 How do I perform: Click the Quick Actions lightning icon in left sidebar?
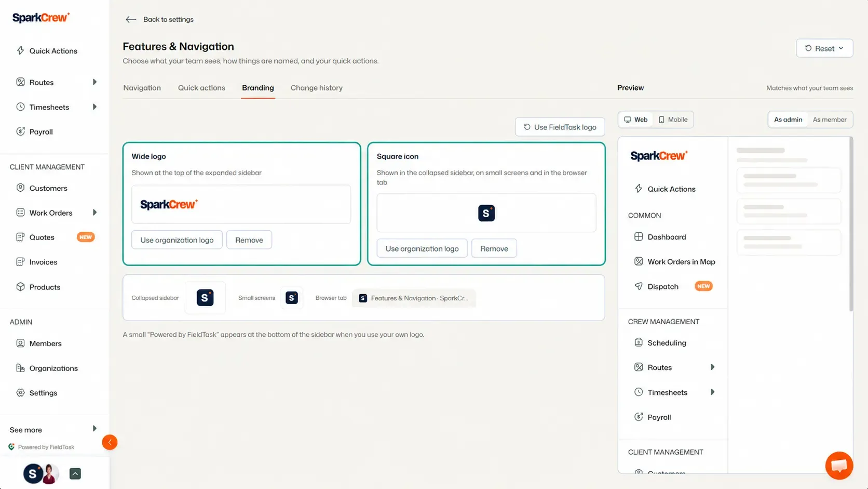(x=20, y=50)
